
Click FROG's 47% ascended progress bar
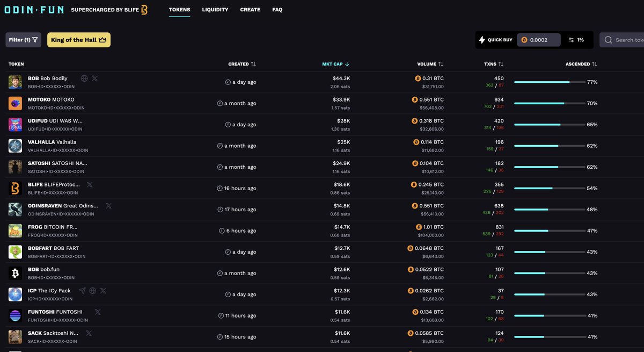point(550,231)
